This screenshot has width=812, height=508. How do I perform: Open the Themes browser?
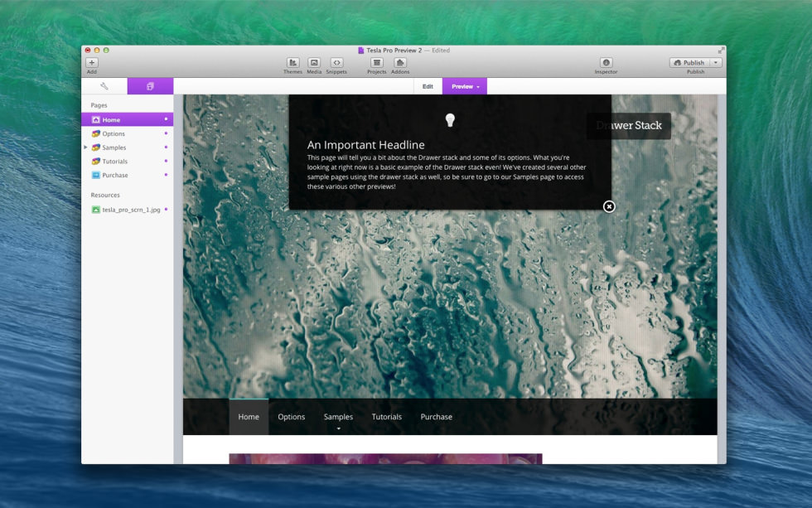coord(292,63)
